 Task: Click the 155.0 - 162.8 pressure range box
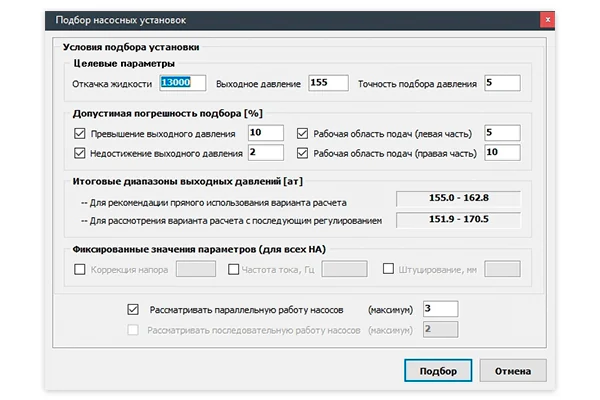point(458,198)
